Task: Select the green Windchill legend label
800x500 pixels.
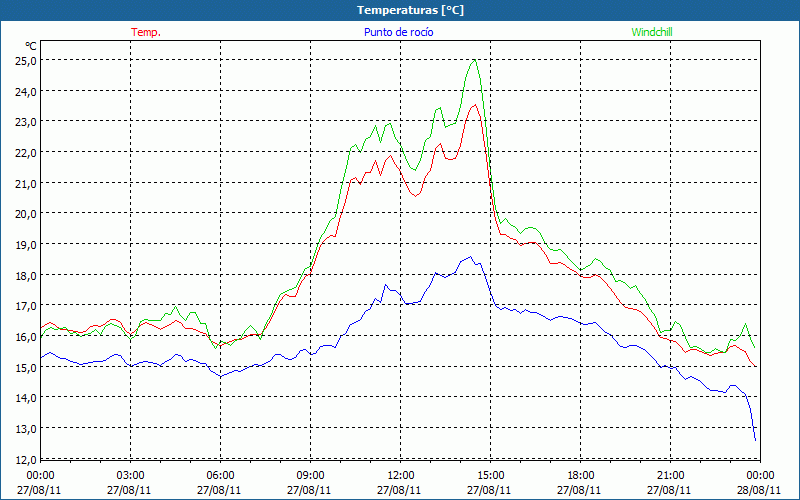Action: (x=652, y=32)
